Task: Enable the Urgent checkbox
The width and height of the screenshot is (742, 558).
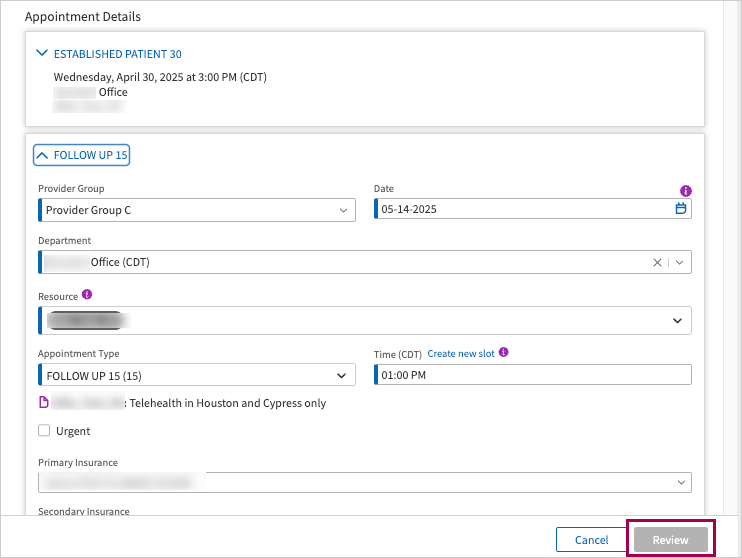Action: (44, 431)
